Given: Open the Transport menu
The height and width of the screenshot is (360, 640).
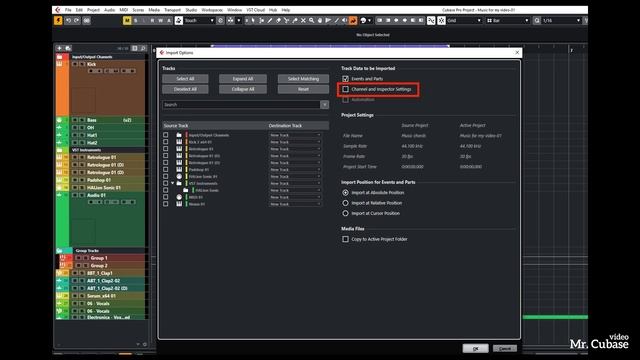Looking at the screenshot, I should (x=172, y=10).
